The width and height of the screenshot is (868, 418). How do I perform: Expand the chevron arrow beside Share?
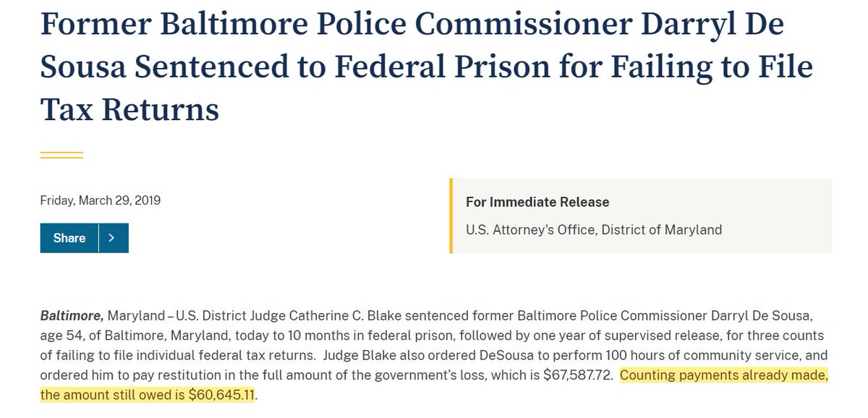(x=113, y=238)
